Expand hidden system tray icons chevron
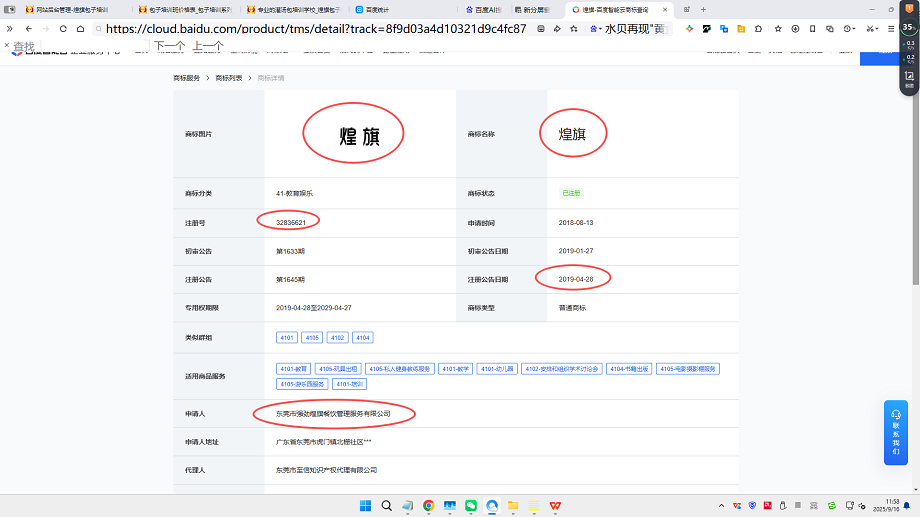The image size is (920, 517). [x=722, y=506]
